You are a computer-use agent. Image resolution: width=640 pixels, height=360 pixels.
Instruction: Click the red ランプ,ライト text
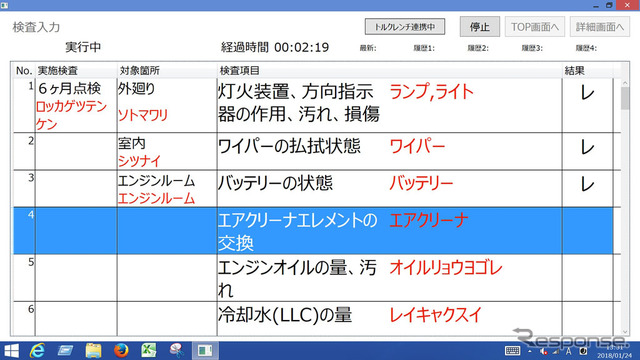(431, 92)
